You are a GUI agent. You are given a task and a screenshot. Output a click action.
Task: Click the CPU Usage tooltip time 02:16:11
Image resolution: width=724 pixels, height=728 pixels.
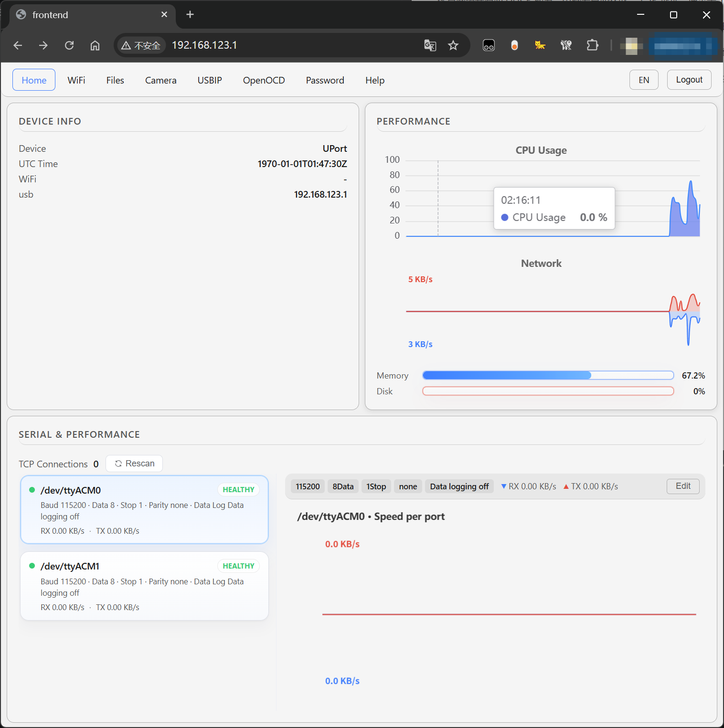coord(521,200)
